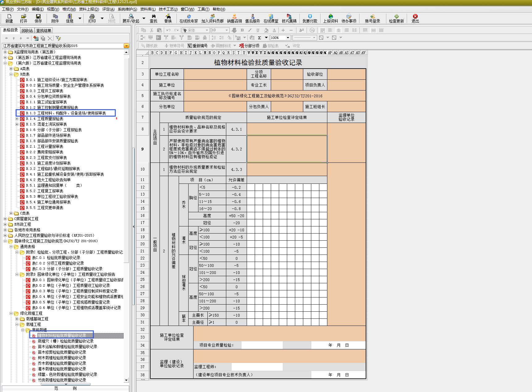Open the 查找 find tool
This screenshot has height=392, width=532.
pyautogui.click(x=154, y=19)
